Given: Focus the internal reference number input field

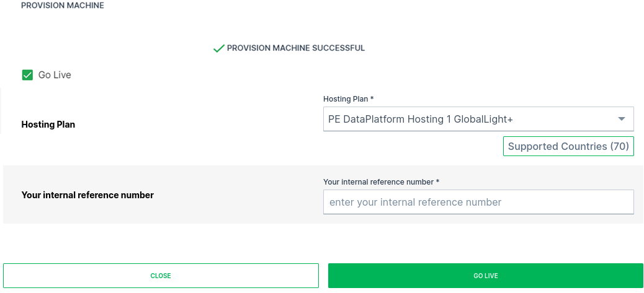Looking at the screenshot, I should [x=478, y=202].
